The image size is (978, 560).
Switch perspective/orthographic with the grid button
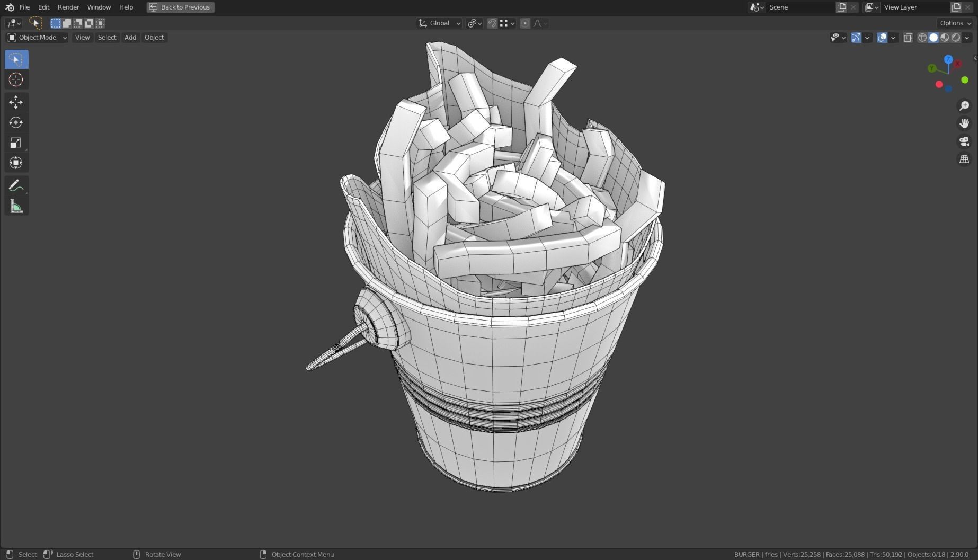pos(964,159)
